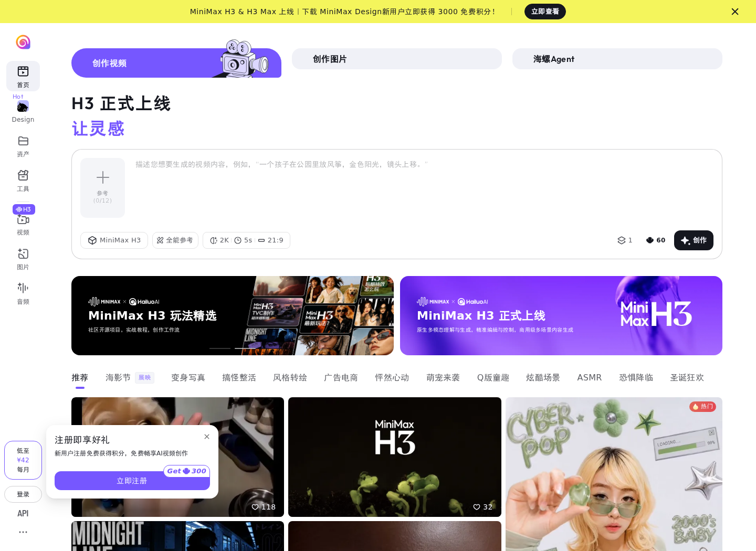Open the generation count selector showing 1
Screen dimensions: 756x551
click(625, 240)
